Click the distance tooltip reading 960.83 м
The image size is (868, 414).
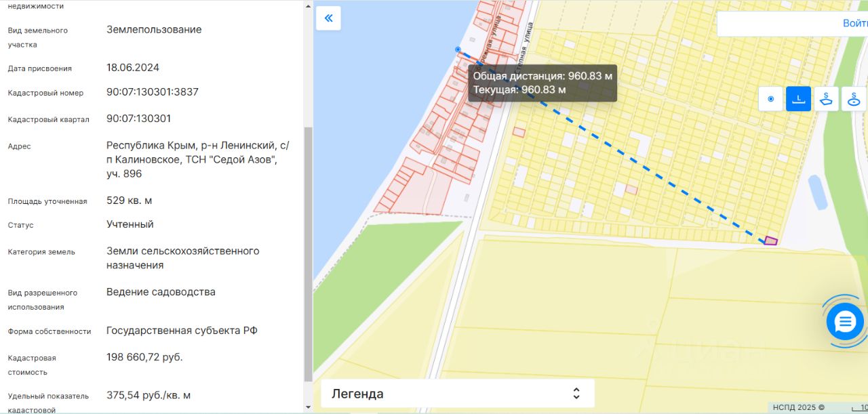click(542, 83)
